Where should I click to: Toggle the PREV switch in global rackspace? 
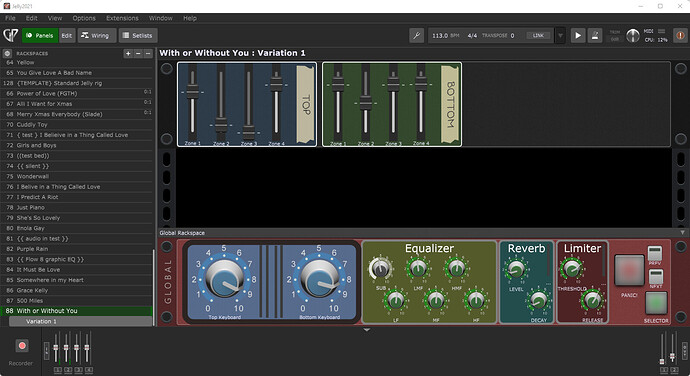(x=655, y=254)
